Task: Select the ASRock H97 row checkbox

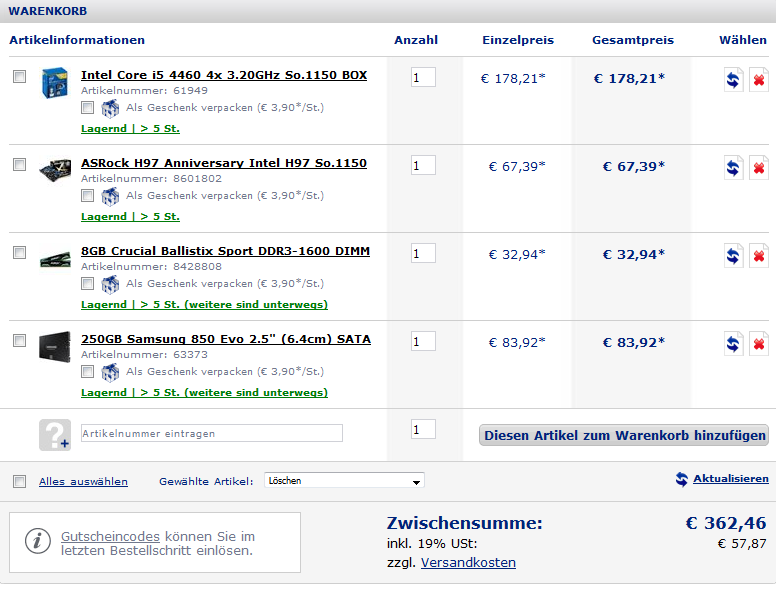Action: click(19, 164)
